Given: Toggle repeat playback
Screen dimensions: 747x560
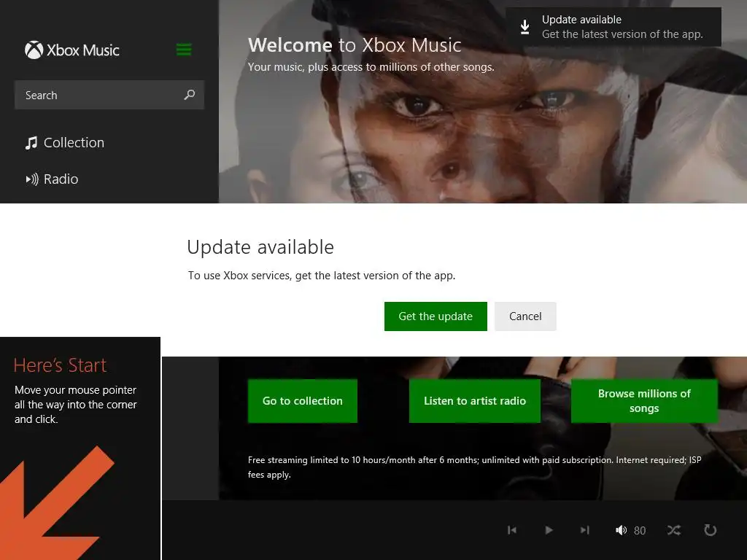Looking at the screenshot, I should pyautogui.click(x=711, y=530).
